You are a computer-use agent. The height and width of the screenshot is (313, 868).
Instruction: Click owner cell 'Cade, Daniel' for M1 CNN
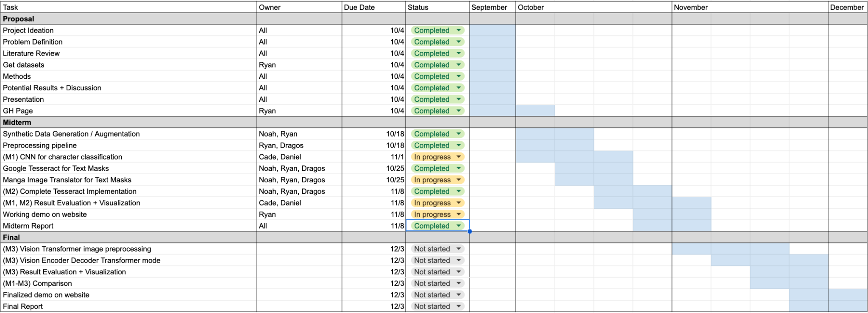(299, 156)
